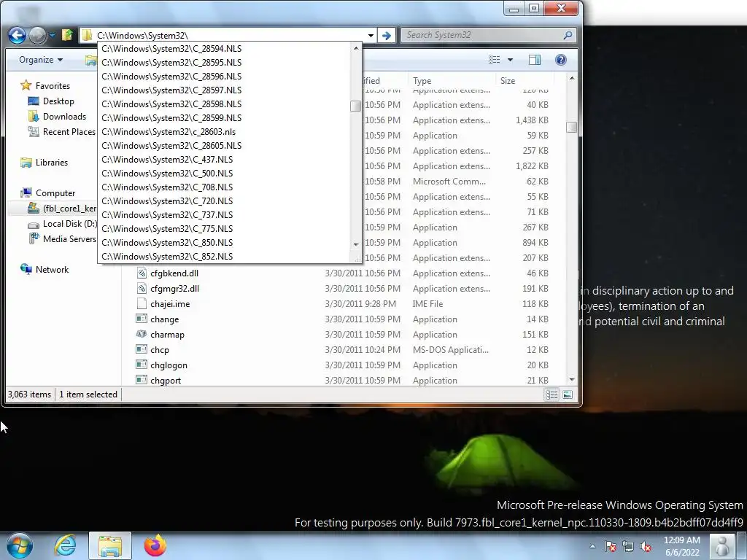Click file list scroll-down arrow
747x560 pixels.
(572, 380)
